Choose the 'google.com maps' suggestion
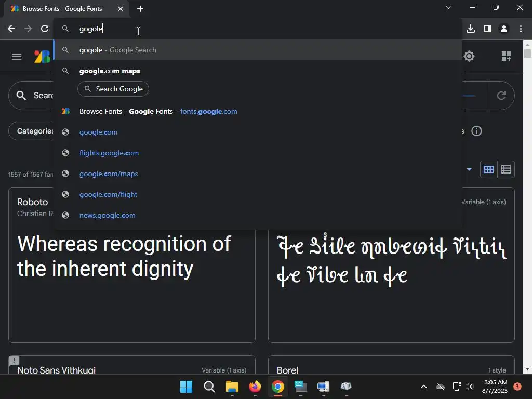The image size is (532, 399). tap(258, 71)
